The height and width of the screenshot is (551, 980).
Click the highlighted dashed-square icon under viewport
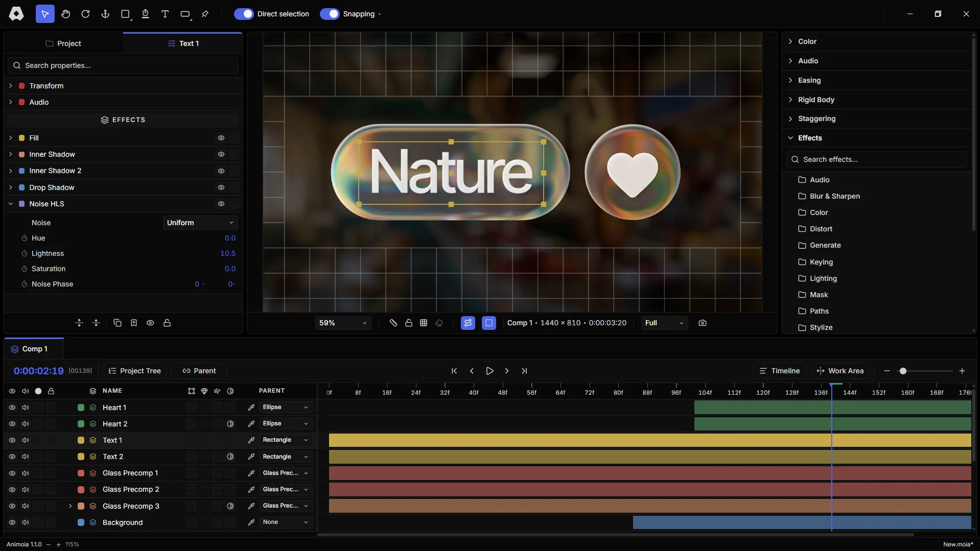489,323
